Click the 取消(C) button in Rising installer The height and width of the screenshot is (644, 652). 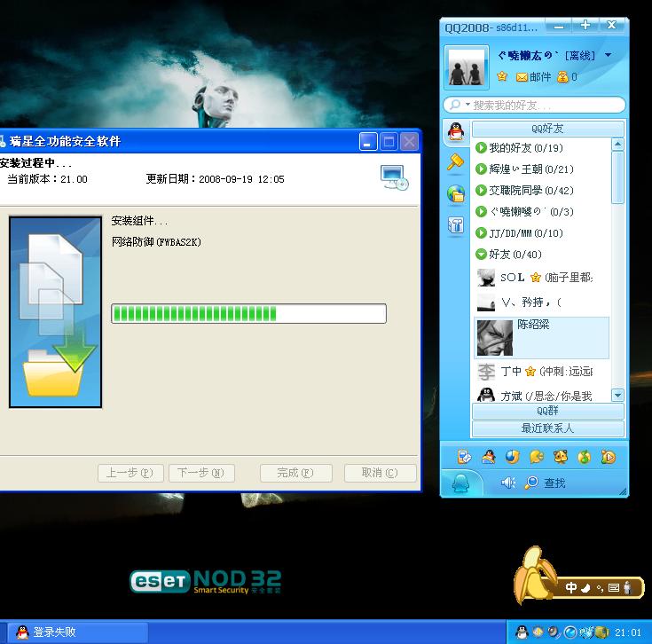380,473
